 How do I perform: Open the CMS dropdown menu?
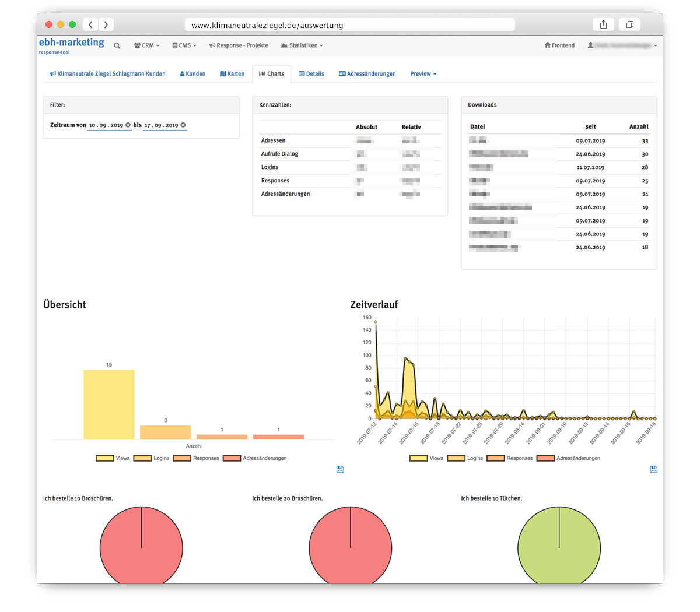184,45
